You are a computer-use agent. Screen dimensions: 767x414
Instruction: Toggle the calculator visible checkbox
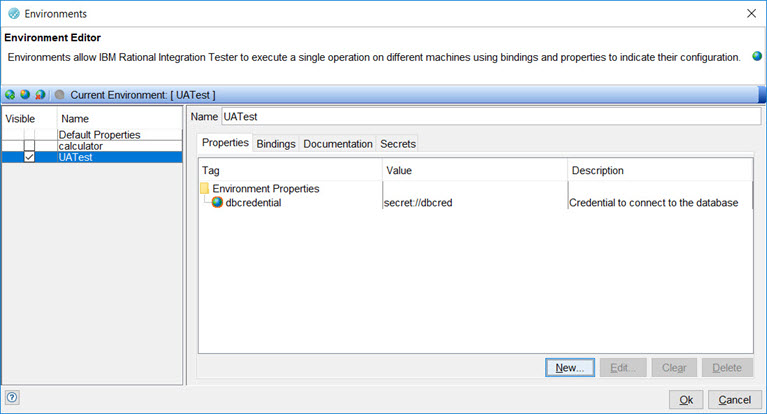click(x=29, y=146)
